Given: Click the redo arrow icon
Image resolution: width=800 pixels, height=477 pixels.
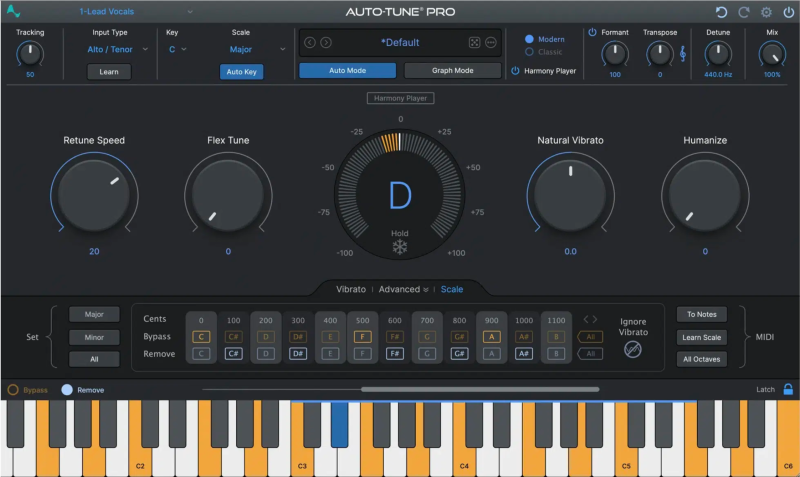Looking at the screenshot, I should click(x=744, y=12).
